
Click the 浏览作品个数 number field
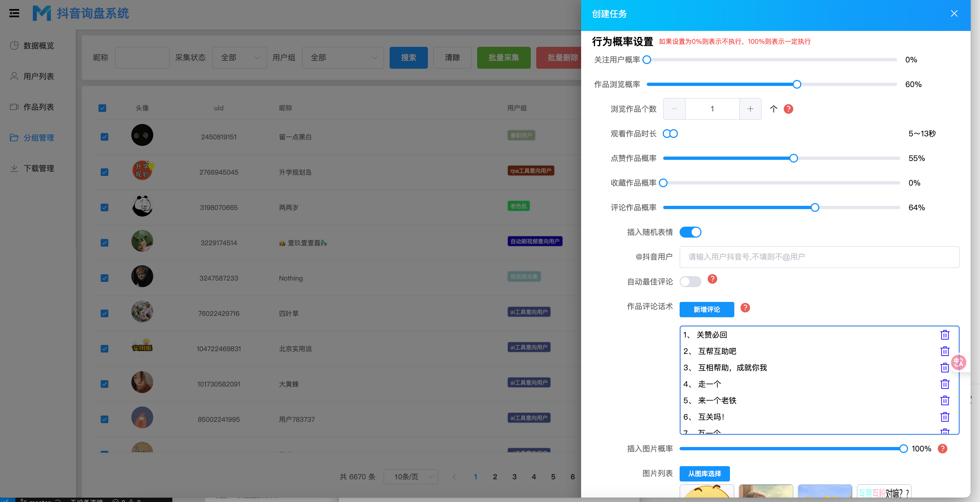712,109
